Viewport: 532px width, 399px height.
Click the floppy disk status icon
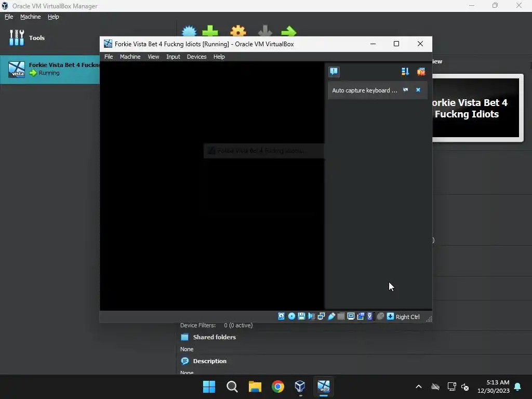pyautogui.click(x=301, y=316)
